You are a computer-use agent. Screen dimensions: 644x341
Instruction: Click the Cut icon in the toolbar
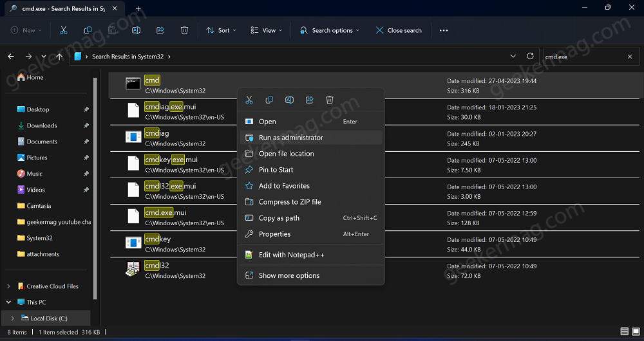(63, 30)
